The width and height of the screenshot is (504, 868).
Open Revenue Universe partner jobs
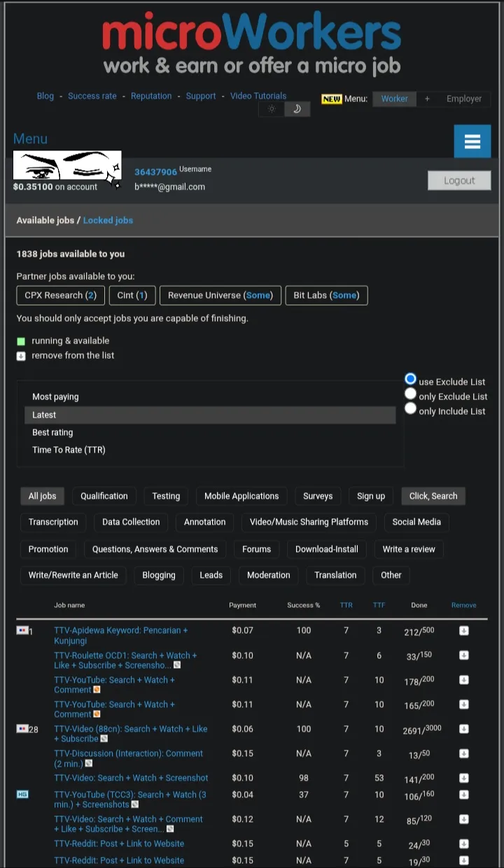point(220,295)
